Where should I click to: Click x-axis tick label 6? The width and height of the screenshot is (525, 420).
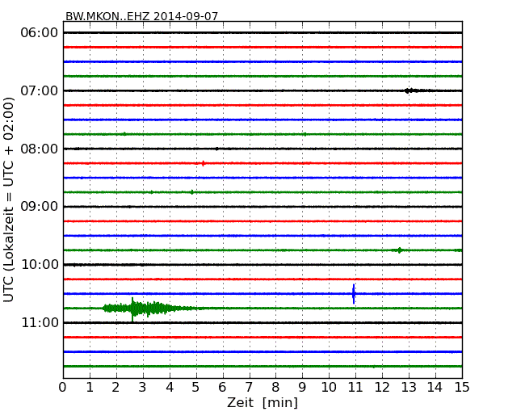click(222, 387)
